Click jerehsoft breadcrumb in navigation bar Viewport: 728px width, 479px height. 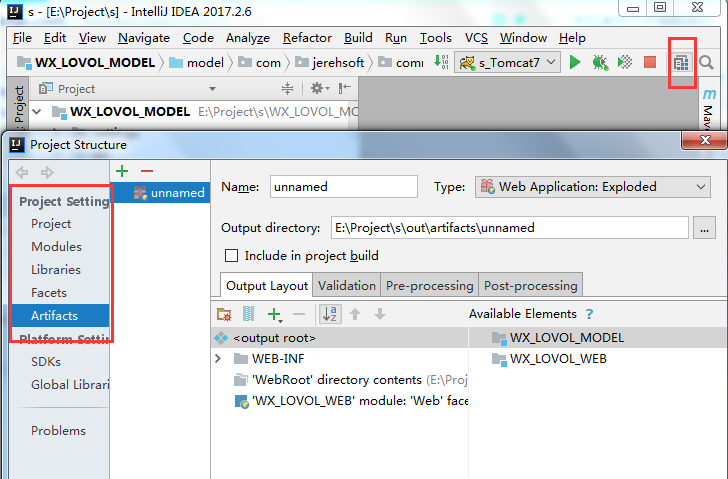click(330, 63)
